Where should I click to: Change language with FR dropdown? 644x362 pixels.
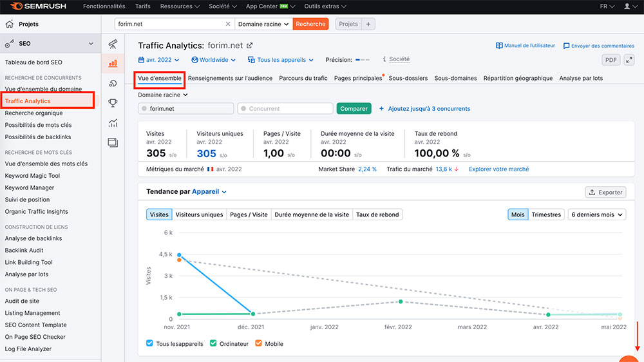[607, 6]
